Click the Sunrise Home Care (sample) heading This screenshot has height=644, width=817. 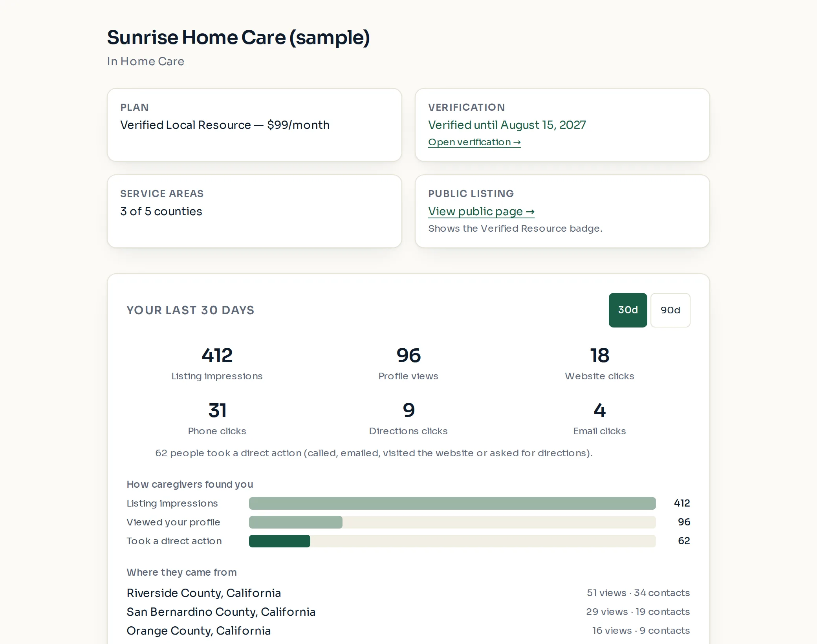tap(238, 38)
